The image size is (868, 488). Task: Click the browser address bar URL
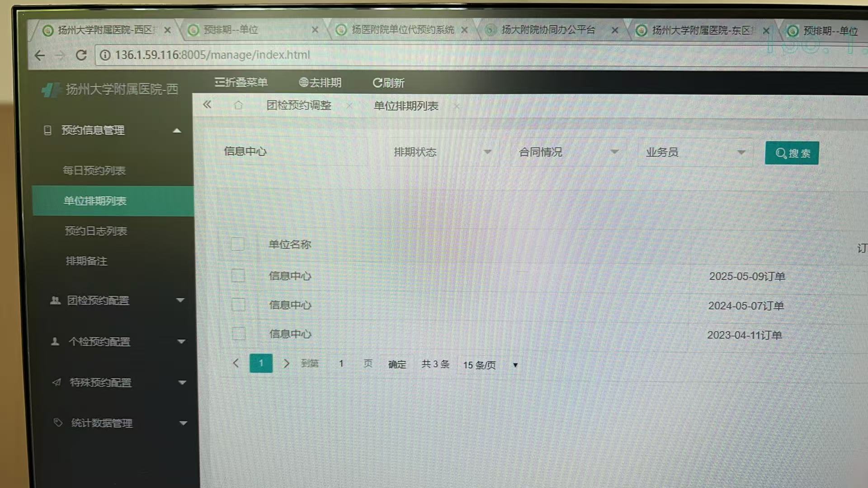coord(212,55)
